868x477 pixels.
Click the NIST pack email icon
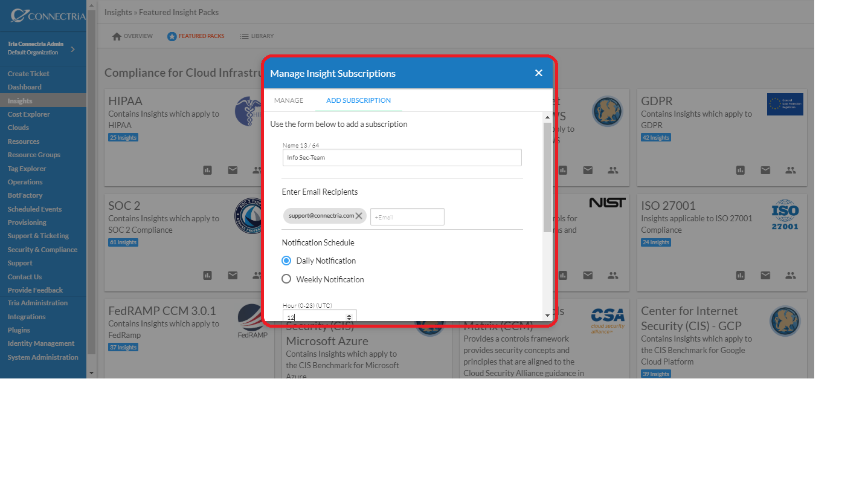point(588,275)
